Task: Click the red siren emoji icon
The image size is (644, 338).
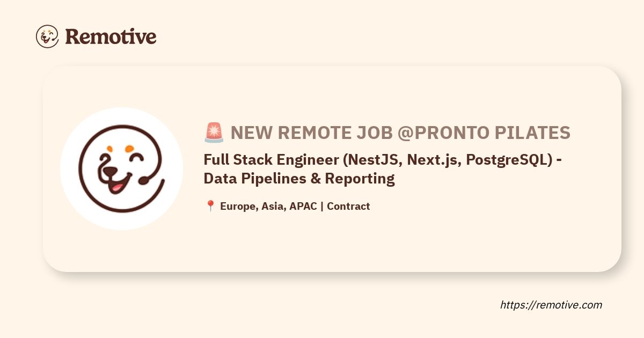Action: pos(214,132)
